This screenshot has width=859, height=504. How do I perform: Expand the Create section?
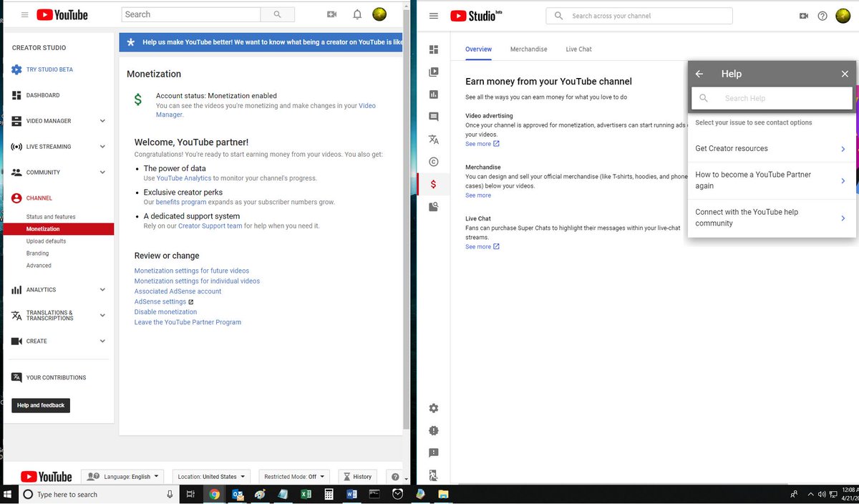(102, 341)
